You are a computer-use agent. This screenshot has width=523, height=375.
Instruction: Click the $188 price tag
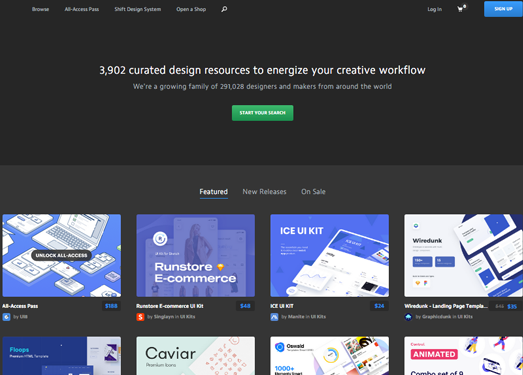(x=111, y=306)
